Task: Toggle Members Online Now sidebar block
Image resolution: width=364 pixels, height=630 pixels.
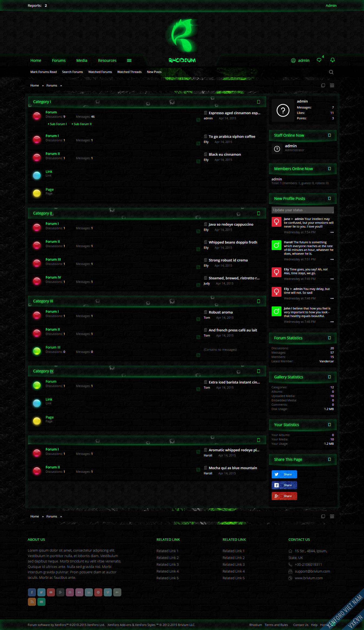Action: click(330, 169)
